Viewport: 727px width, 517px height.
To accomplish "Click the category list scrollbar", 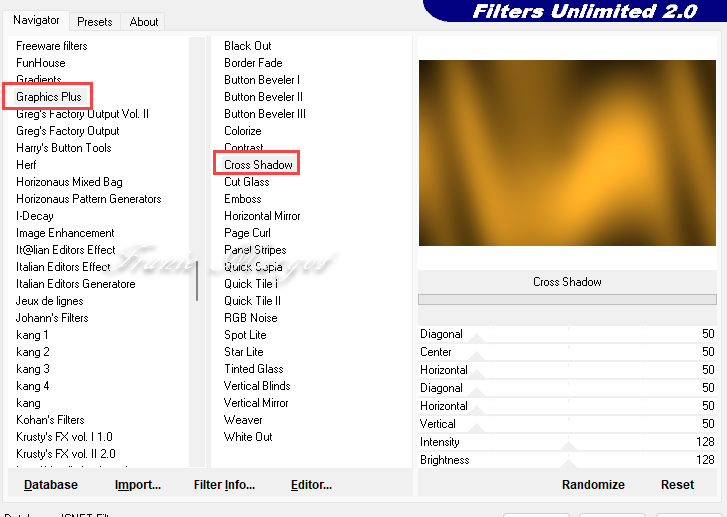I will (197, 280).
